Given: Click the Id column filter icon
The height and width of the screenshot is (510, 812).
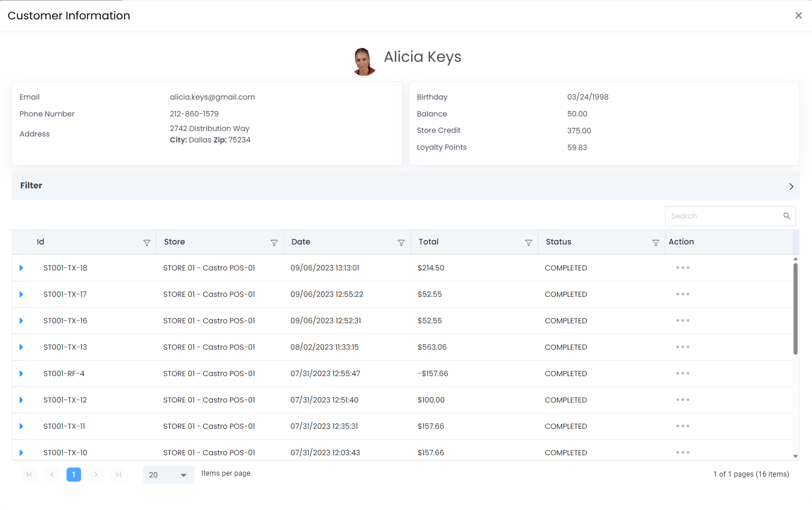Looking at the screenshot, I should 147,243.
